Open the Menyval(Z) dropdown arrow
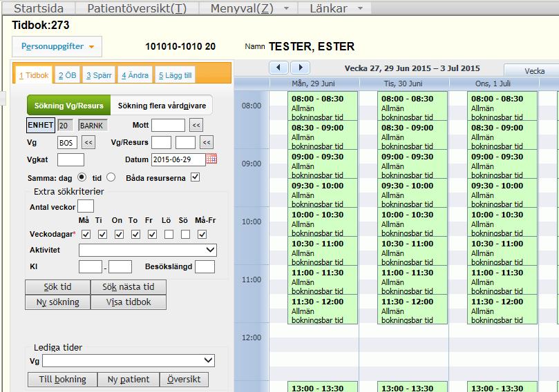 point(286,8)
